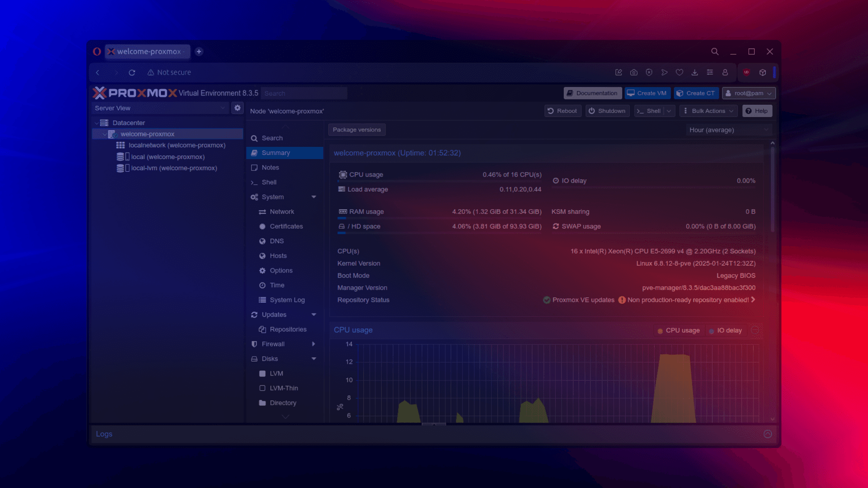This screenshot has width=868, height=488.
Task: Click the Proxmox top search field
Action: point(304,93)
